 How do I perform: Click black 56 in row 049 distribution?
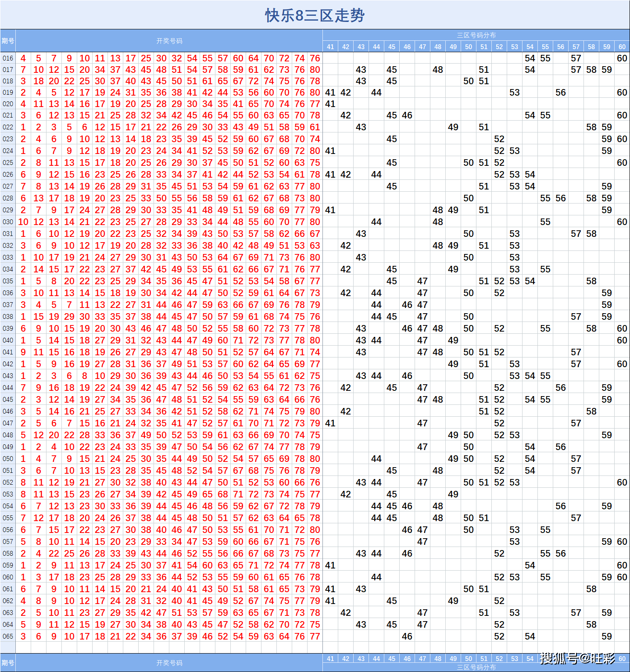click(561, 447)
